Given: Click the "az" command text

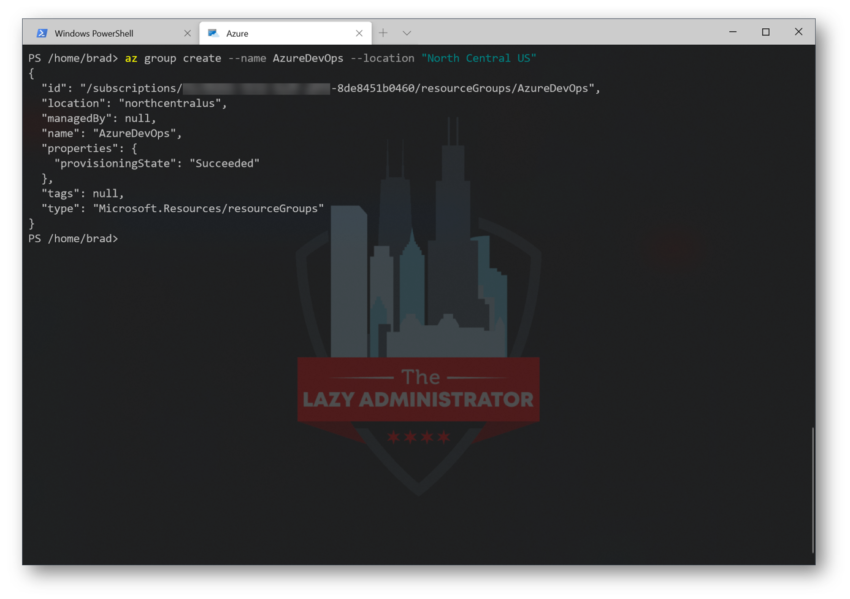Looking at the screenshot, I should [x=131, y=58].
